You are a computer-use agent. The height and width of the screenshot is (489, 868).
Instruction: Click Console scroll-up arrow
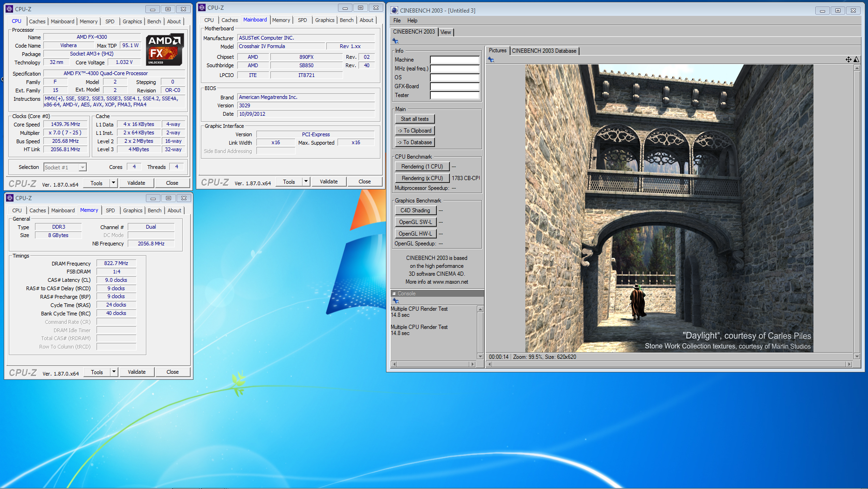point(480,309)
